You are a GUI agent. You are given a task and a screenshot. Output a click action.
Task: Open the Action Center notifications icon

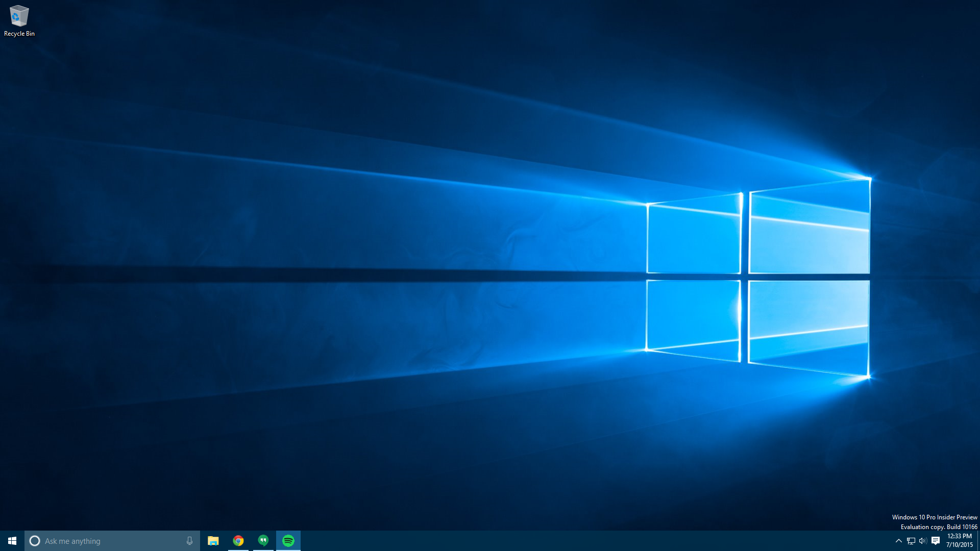[x=936, y=541]
